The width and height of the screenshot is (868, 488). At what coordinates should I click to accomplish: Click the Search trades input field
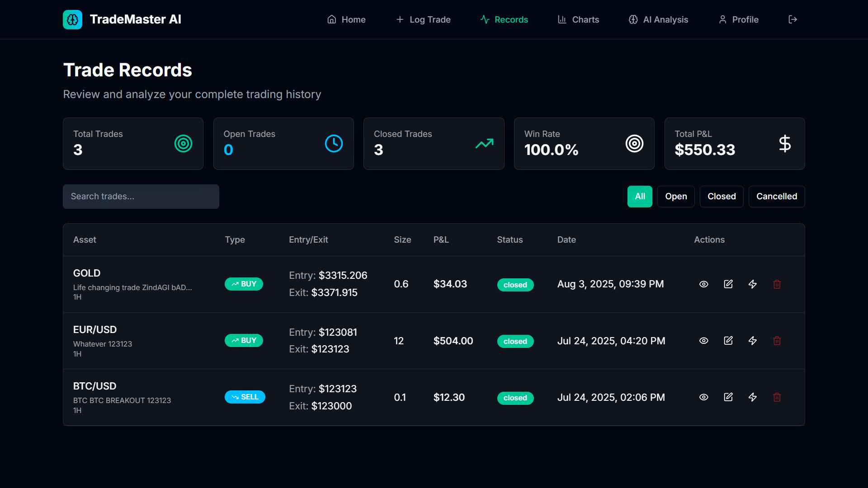141,197
